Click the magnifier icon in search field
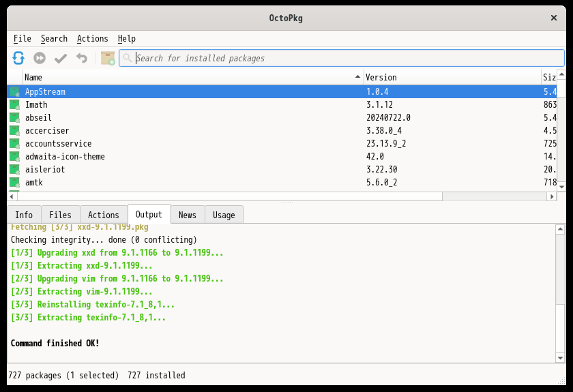573x392 pixels. pos(128,58)
